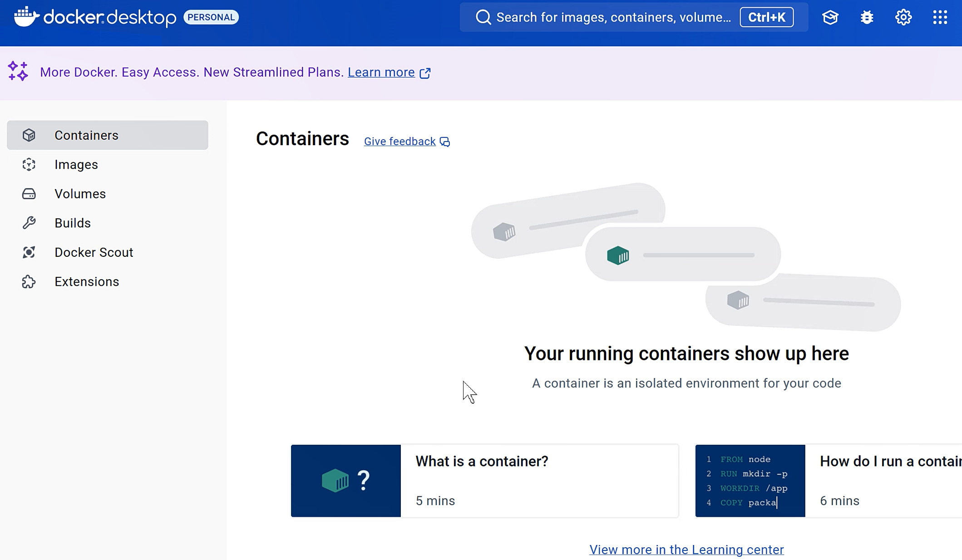Image resolution: width=962 pixels, height=560 pixels.
Task: Open the Docker Scout section
Action: point(94,252)
